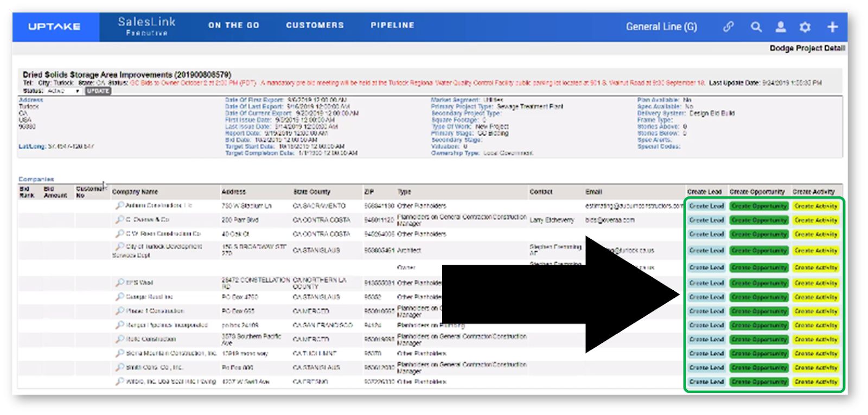Click the State County column header

point(312,191)
